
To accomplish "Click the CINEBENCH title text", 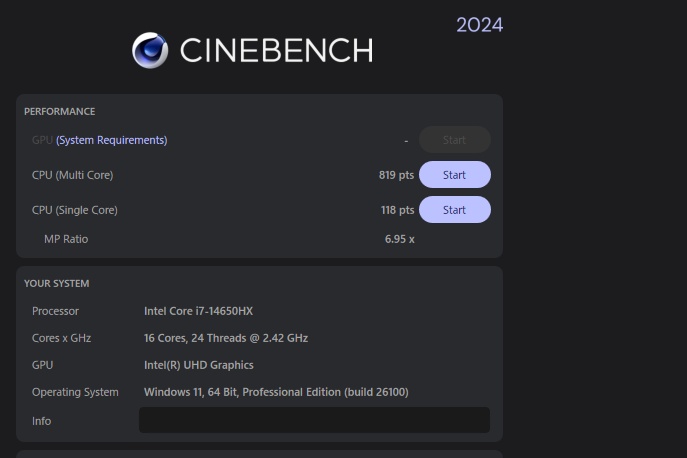I will (276, 50).
